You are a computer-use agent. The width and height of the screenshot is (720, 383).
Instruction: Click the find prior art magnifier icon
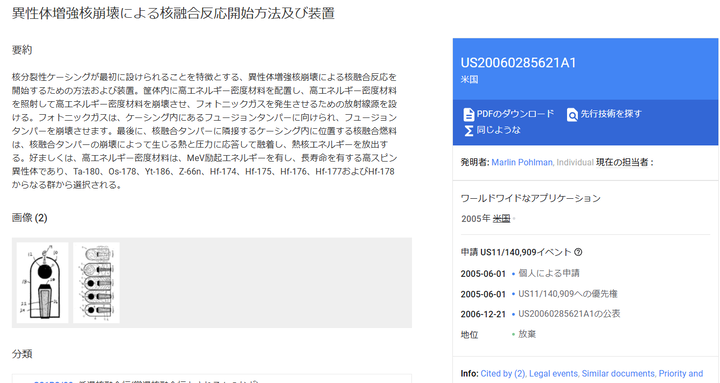572,114
